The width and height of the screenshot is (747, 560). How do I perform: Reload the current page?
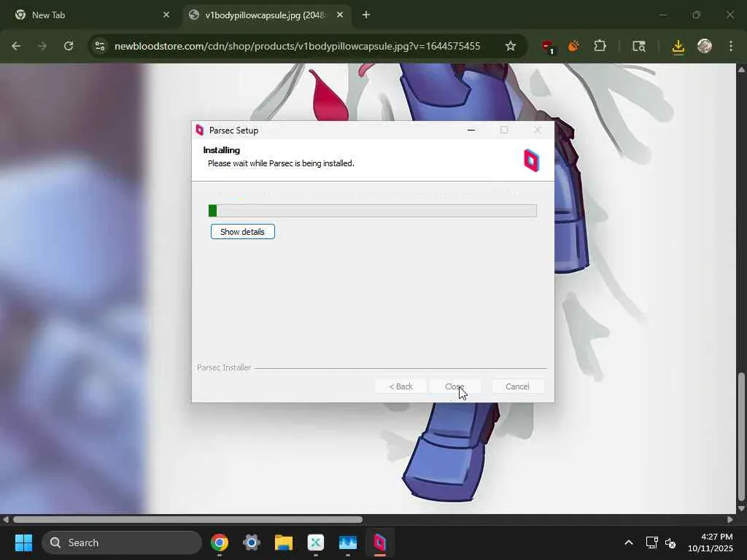coord(69,46)
